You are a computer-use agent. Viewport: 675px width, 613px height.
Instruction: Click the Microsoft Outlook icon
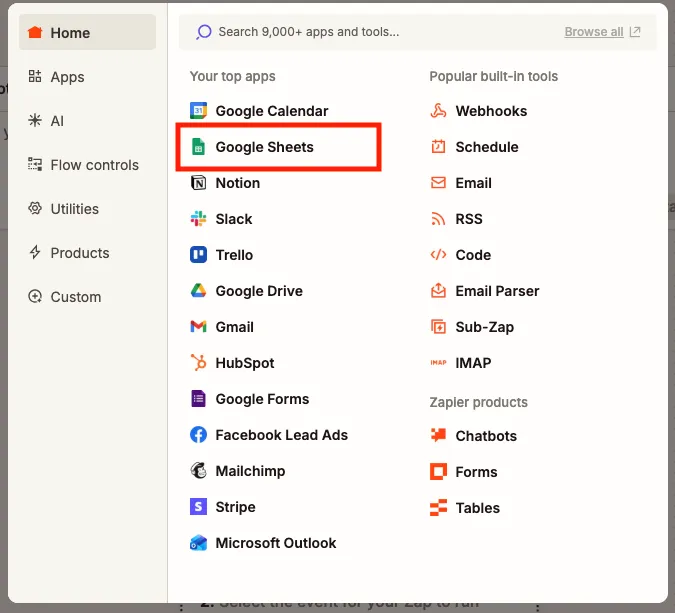pyautogui.click(x=198, y=543)
